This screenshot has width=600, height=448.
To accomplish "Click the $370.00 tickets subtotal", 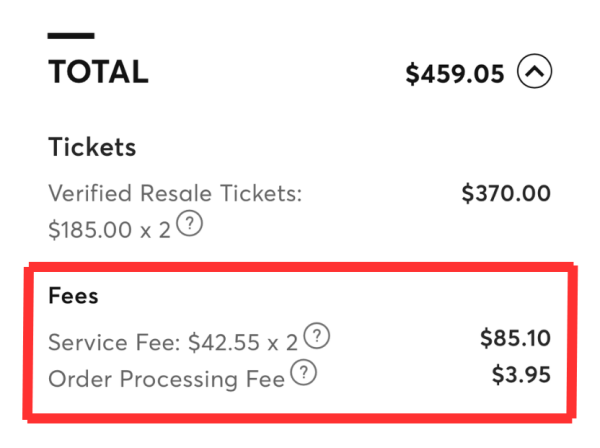I will pyautogui.click(x=506, y=193).
